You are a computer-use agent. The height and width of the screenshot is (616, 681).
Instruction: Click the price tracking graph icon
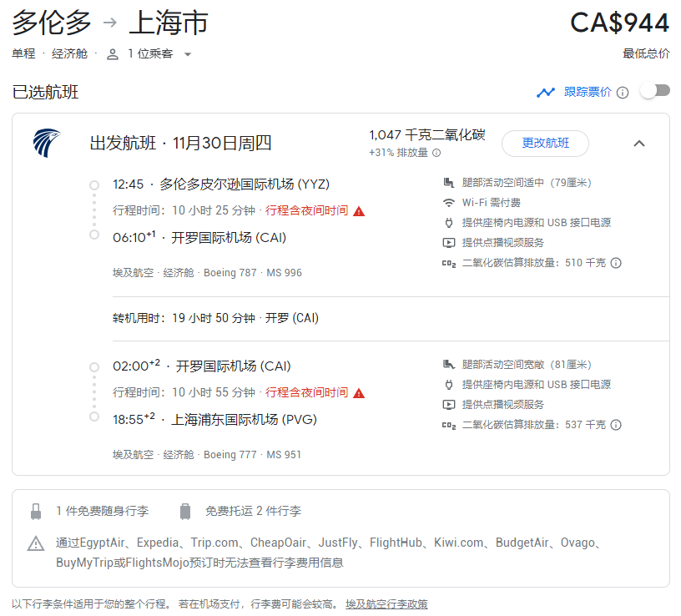click(546, 93)
